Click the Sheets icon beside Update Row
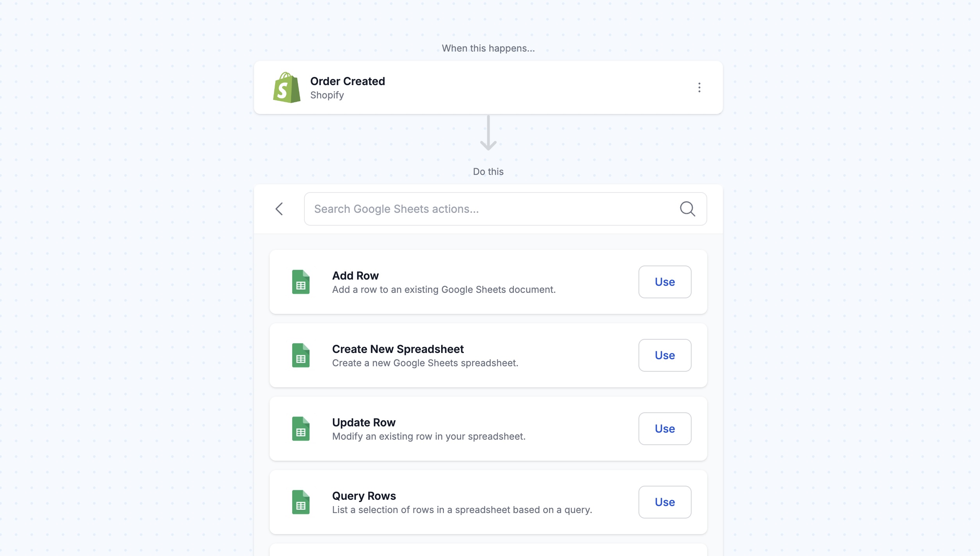 point(301,429)
